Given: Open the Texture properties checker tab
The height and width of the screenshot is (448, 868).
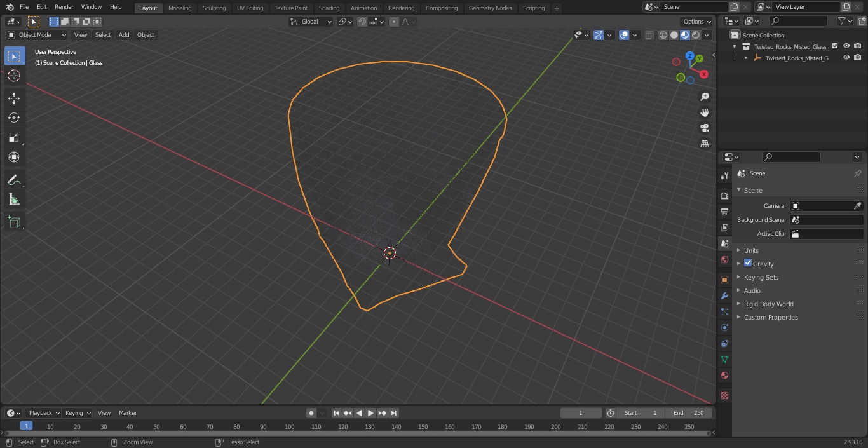Looking at the screenshot, I should coord(724,395).
